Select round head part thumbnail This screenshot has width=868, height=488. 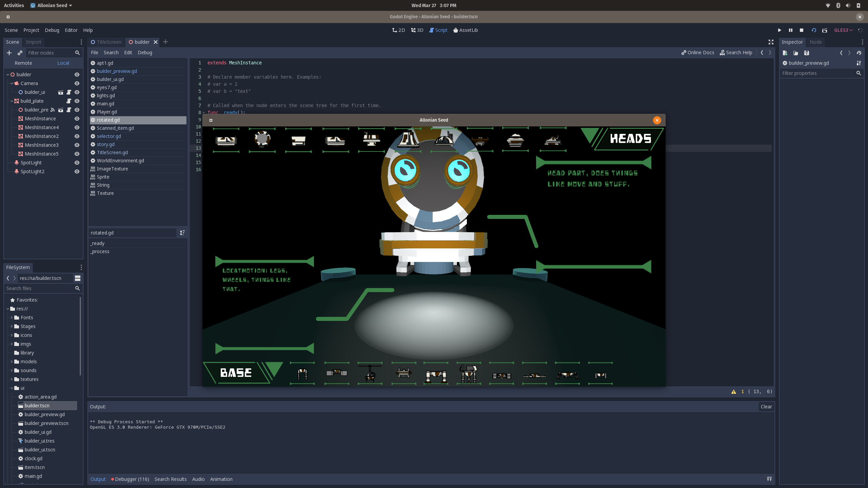click(x=262, y=139)
